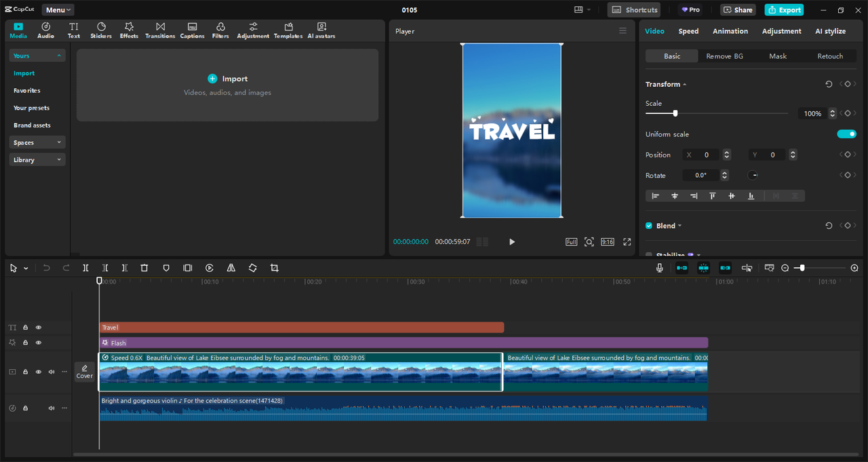The width and height of the screenshot is (868, 462).
Task: Hide the main video track
Action: [39, 372]
